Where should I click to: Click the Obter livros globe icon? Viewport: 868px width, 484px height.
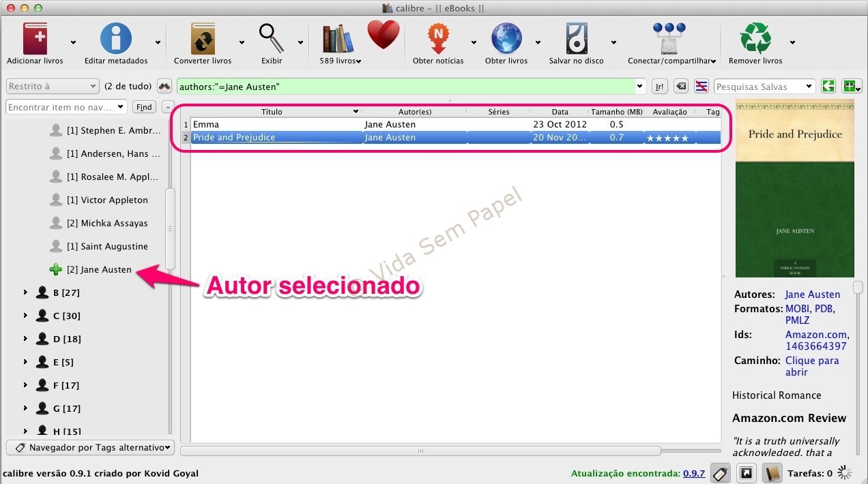click(506, 38)
